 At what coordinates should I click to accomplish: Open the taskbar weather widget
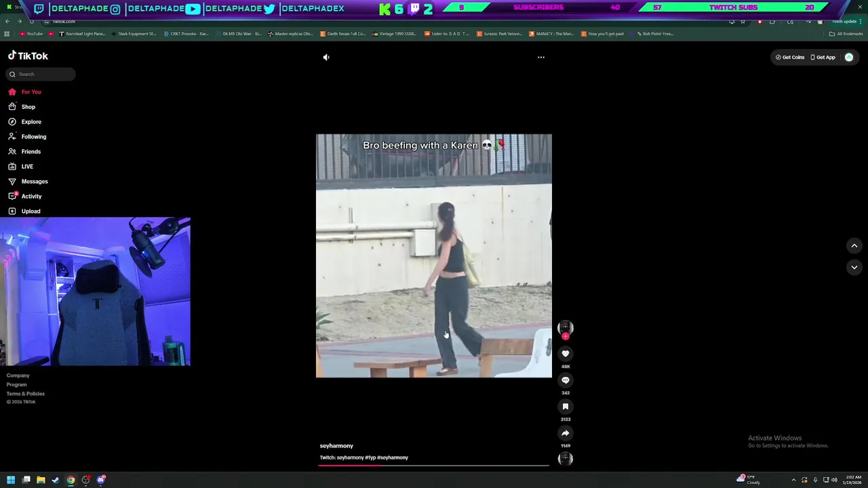[749, 480]
